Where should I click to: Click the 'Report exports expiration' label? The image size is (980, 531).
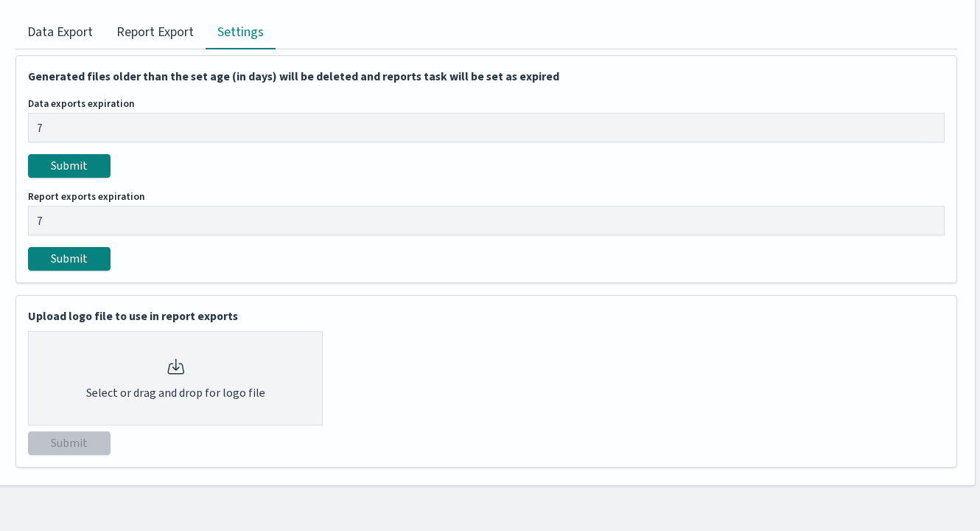coord(86,196)
